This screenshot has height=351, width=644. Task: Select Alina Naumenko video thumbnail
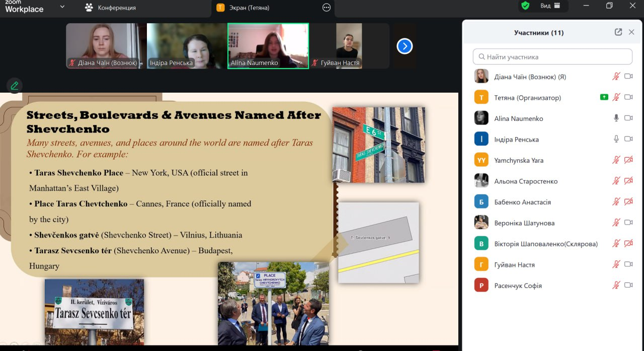[268, 46]
